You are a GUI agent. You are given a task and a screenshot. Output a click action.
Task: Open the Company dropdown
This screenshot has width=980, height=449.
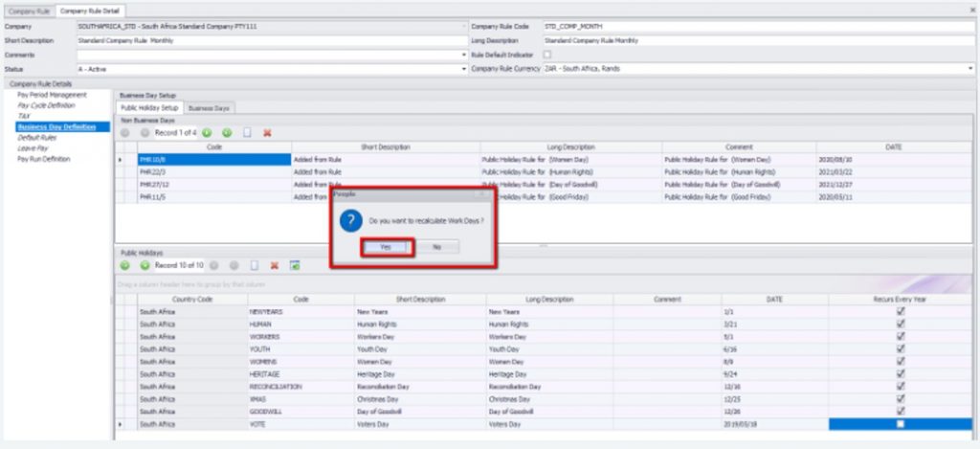pyautogui.click(x=464, y=27)
